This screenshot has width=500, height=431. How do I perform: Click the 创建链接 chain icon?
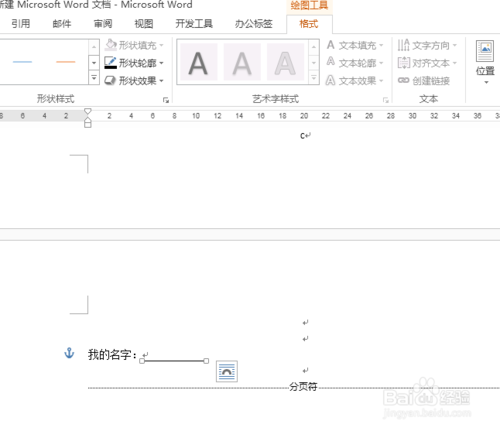403,80
